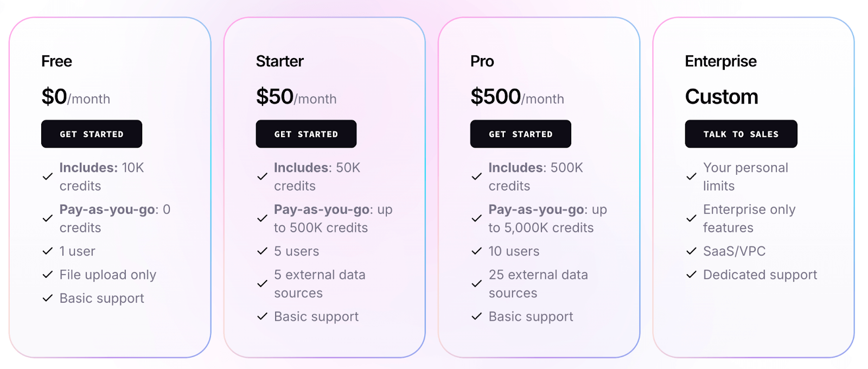
Task: Click the Pro plan's 'Basic support' text
Action: (531, 316)
